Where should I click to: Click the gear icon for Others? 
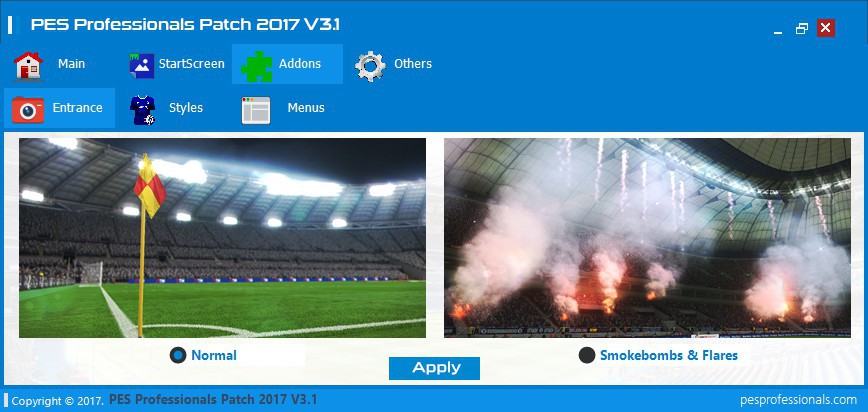click(370, 66)
